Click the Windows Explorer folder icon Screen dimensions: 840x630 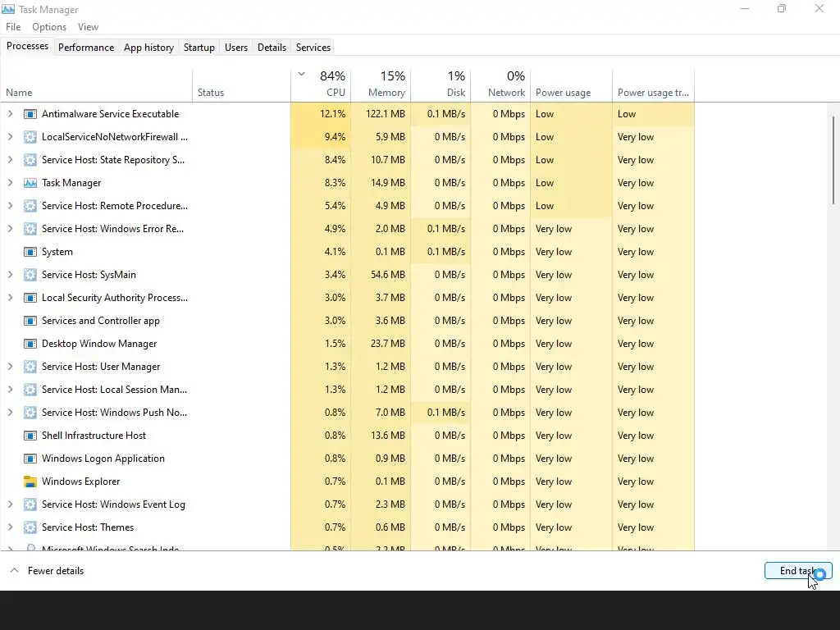click(x=30, y=482)
